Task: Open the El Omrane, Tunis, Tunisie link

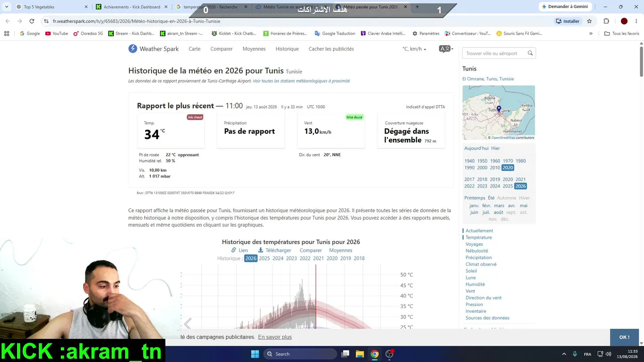Action: point(488,79)
